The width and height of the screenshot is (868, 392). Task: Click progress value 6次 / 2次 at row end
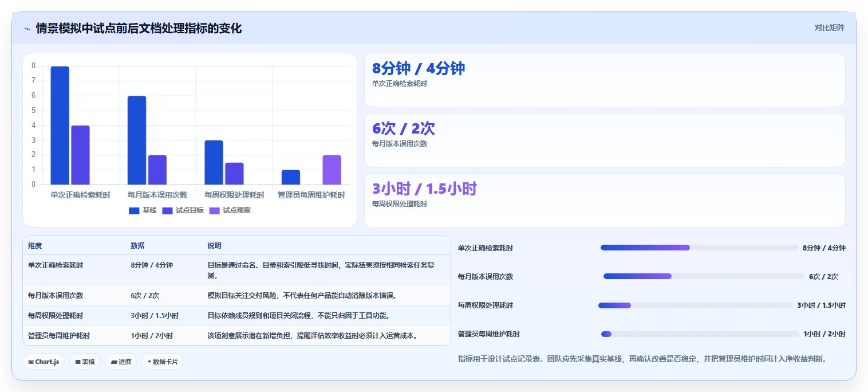point(823,277)
